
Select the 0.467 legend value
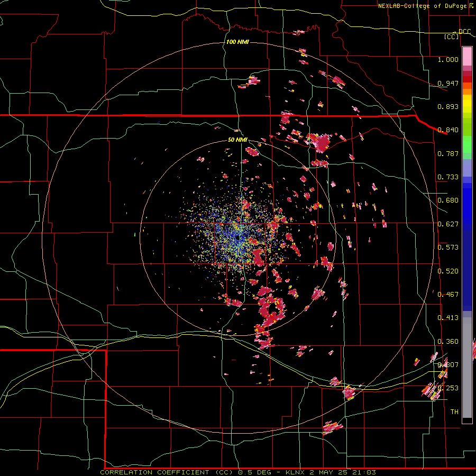pyautogui.click(x=448, y=295)
